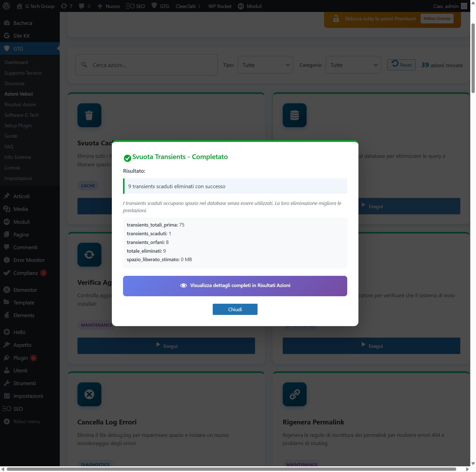Click the comments bubble icon in admin bar
Screen dimensions: 476x472
tap(82, 6)
